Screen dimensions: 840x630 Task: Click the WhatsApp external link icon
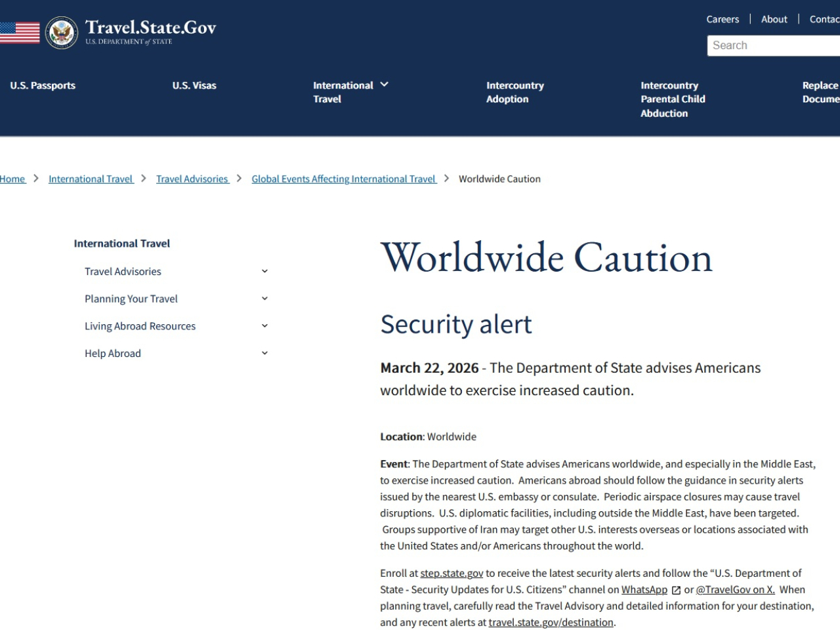(x=676, y=590)
